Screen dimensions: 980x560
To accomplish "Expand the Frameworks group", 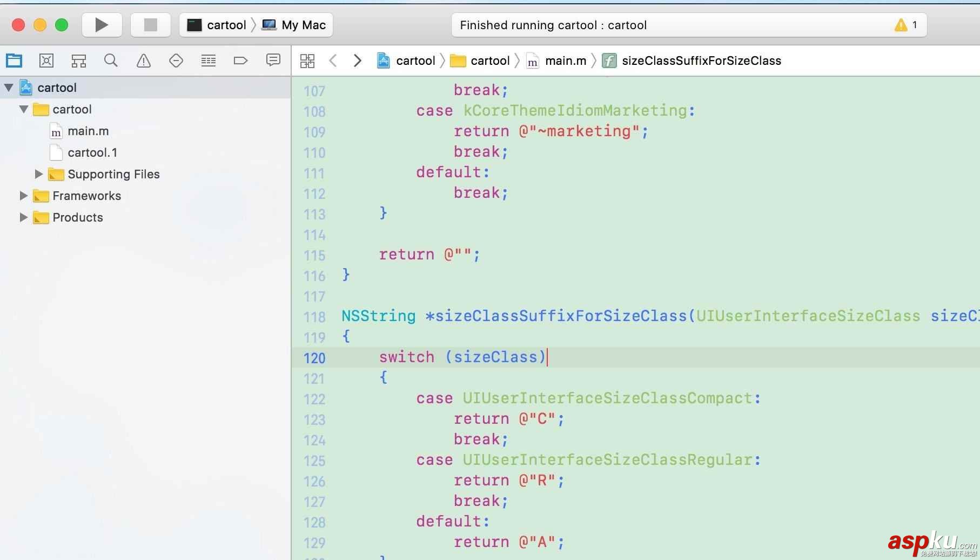I will click(23, 196).
